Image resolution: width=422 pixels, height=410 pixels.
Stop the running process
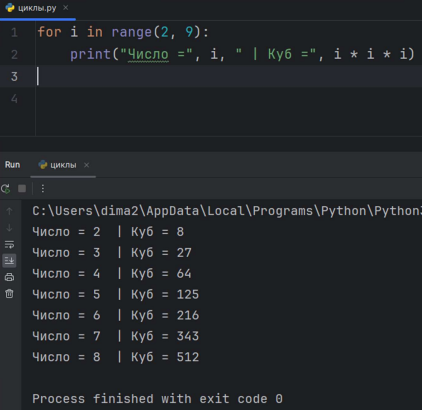[22, 189]
